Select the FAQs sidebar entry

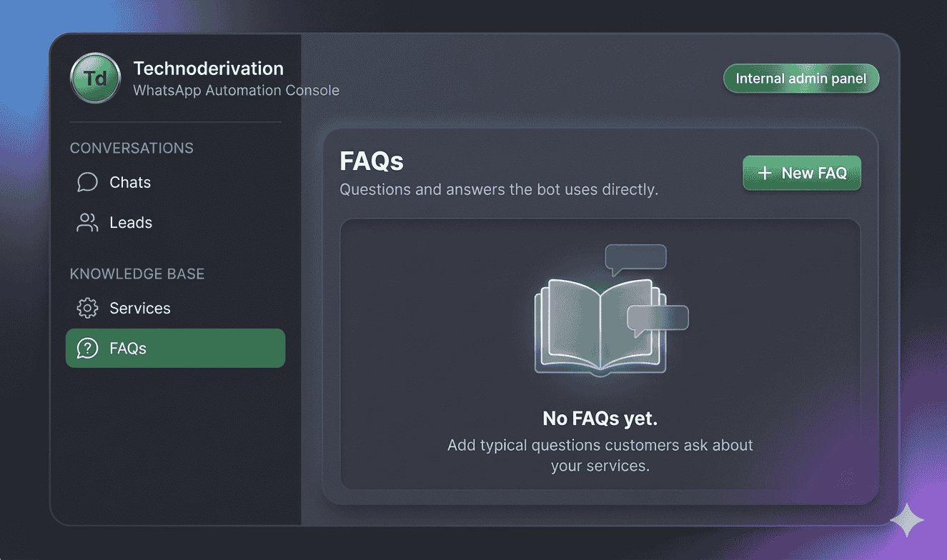pos(175,348)
